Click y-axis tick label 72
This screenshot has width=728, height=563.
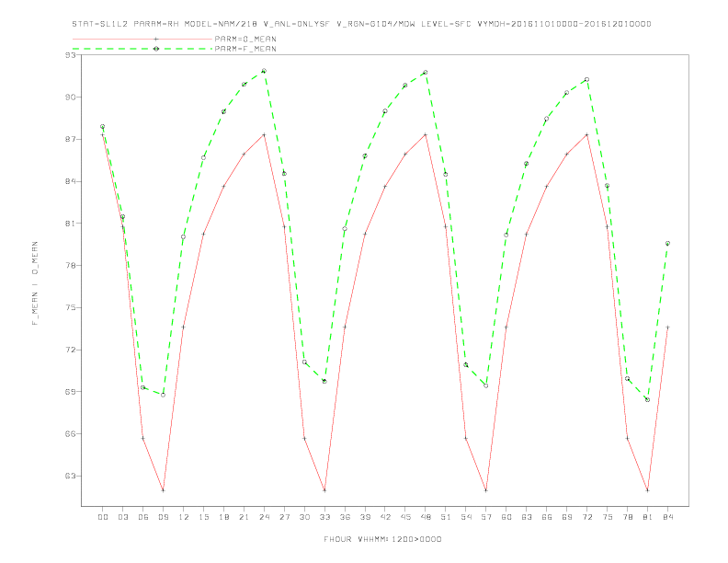(x=71, y=350)
